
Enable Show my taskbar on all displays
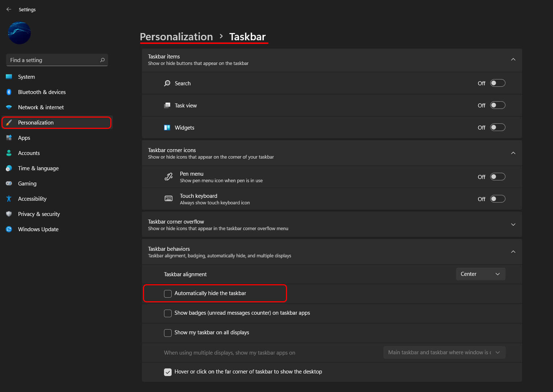[x=168, y=333]
